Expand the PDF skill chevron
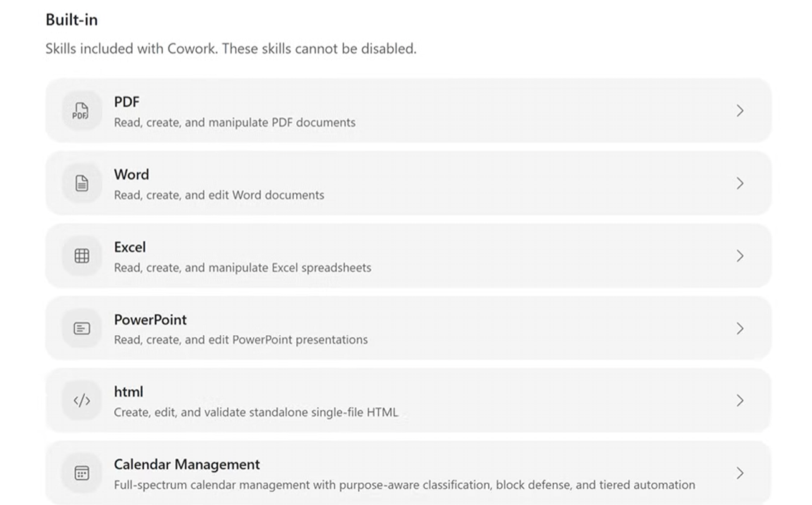 [x=740, y=111]
